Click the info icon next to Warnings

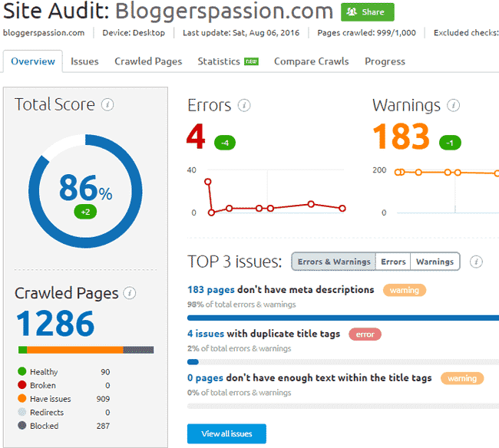[x=453, y=105]
